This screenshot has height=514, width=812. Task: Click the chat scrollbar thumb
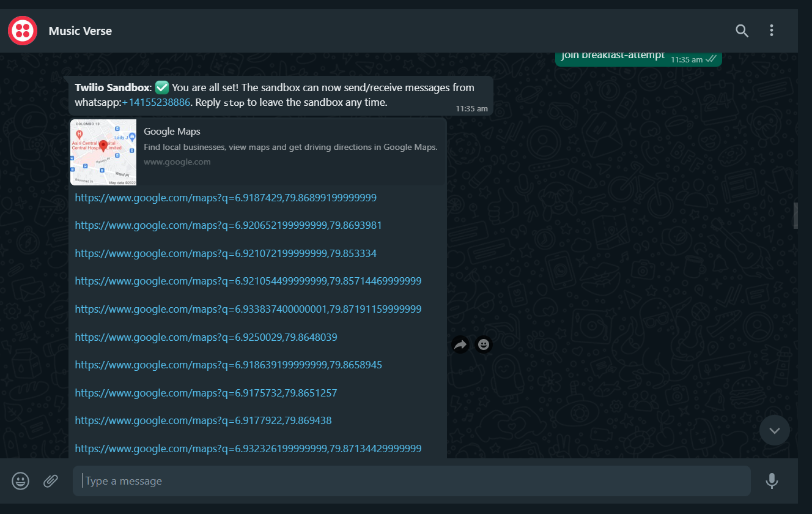(795, 216)
